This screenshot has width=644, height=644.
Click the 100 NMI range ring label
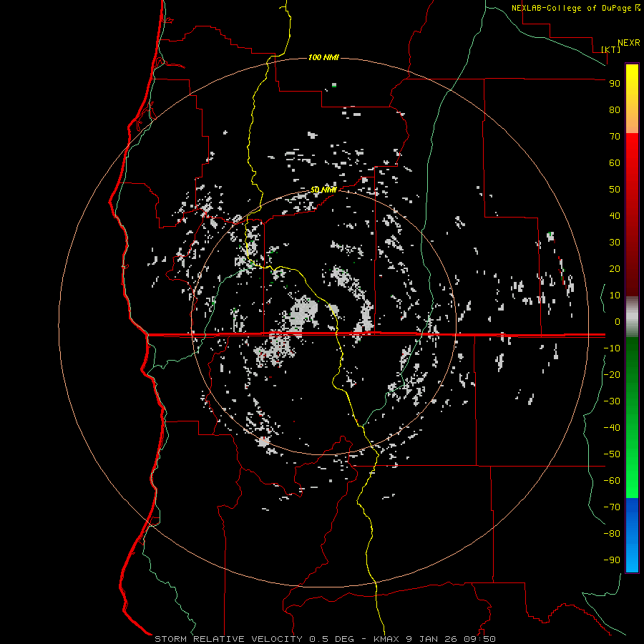tap(323, 57)
